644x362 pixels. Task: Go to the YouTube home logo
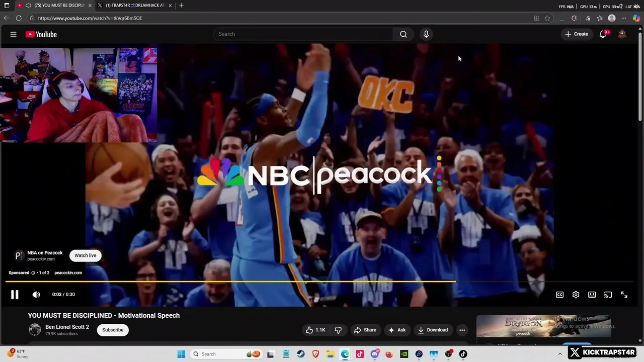pos(41,34)
